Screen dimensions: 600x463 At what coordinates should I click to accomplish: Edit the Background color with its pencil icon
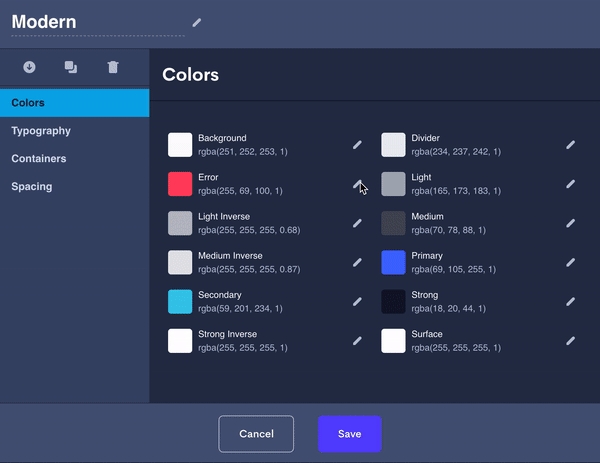(x=357, y=145)
